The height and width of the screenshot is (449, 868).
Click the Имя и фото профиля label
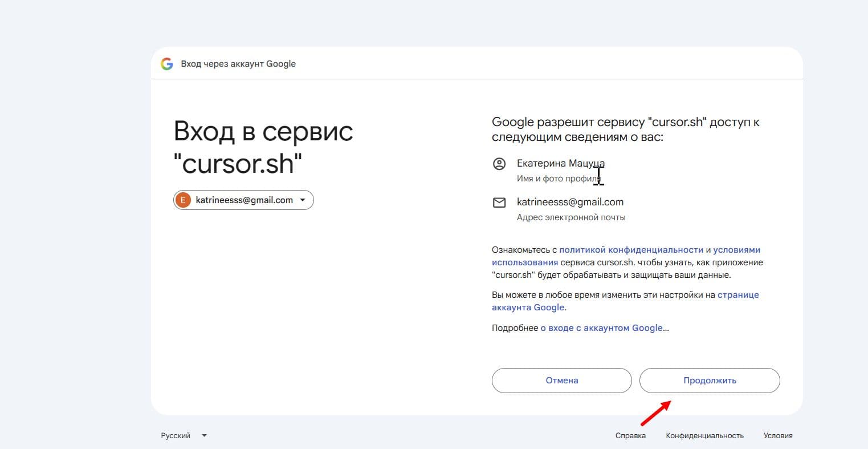tap(559, 179)
